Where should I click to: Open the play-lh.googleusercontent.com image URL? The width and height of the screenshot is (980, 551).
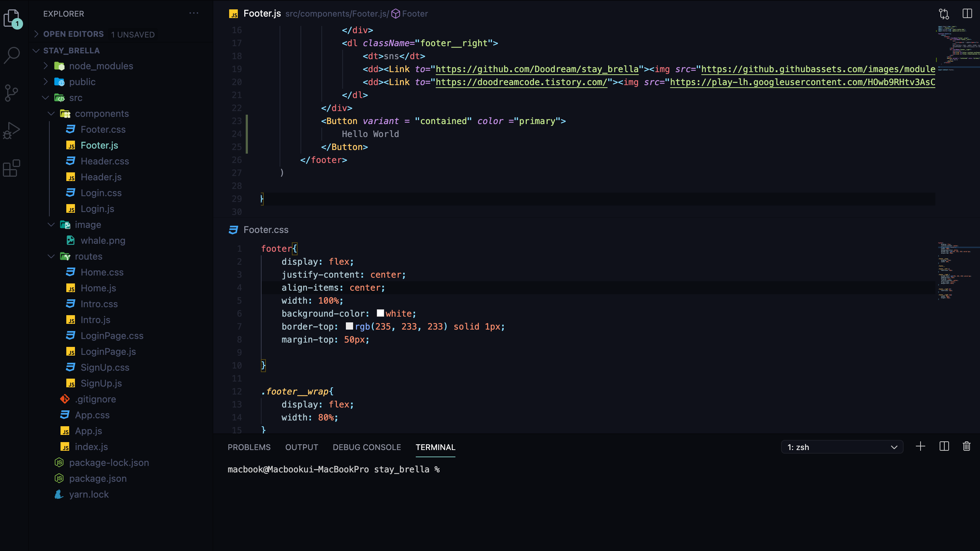tap(802, 82)
